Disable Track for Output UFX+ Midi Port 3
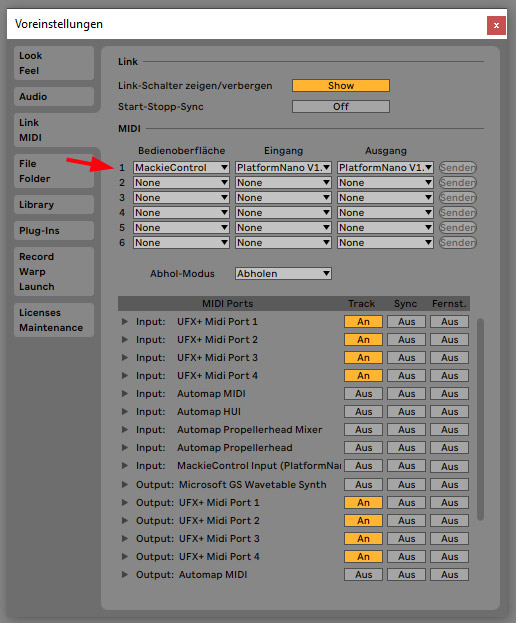This screenshot has width=516, height=624. pos(363,538)
